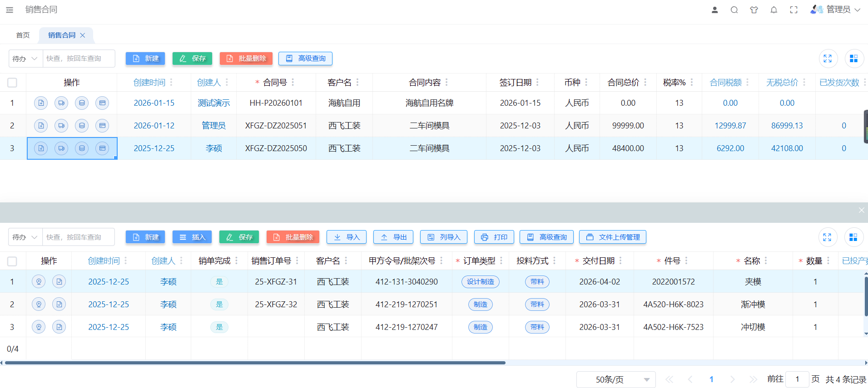Screen dimensions: 868x388
Task: Focus the upper quick search input field
Action: click(79, 59)
